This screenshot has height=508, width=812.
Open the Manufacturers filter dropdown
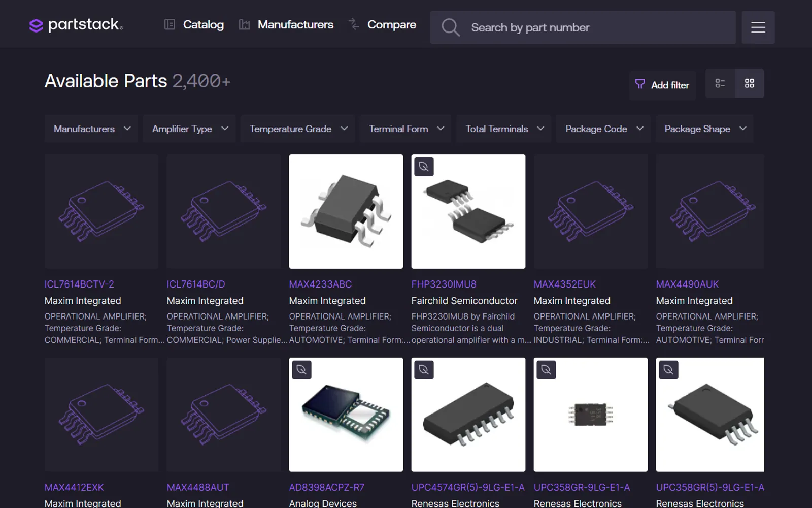(x=91, y=129)
